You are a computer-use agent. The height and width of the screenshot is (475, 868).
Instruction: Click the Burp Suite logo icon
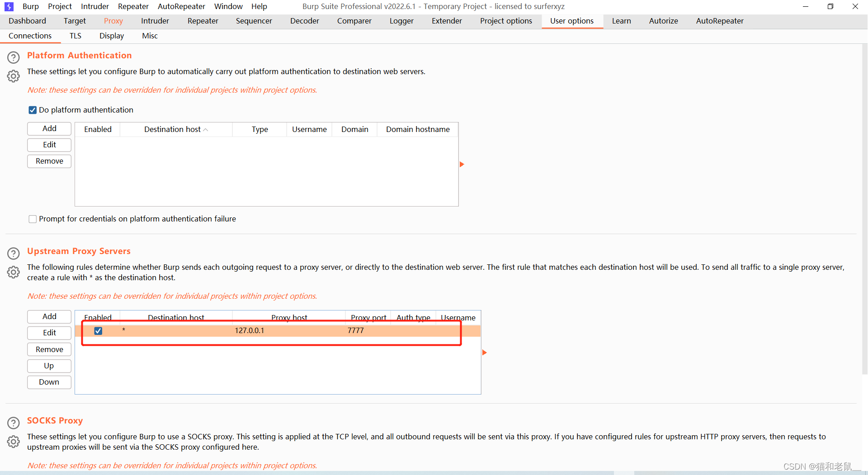pos(9,7)
